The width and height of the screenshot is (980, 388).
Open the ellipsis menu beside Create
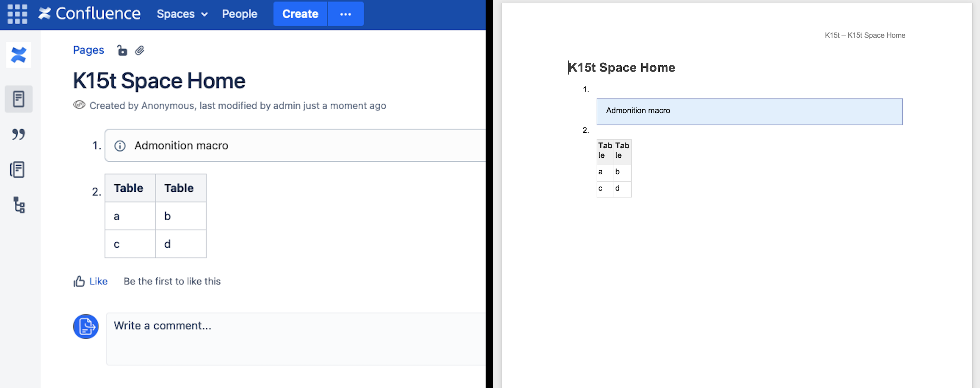point(346,14)
